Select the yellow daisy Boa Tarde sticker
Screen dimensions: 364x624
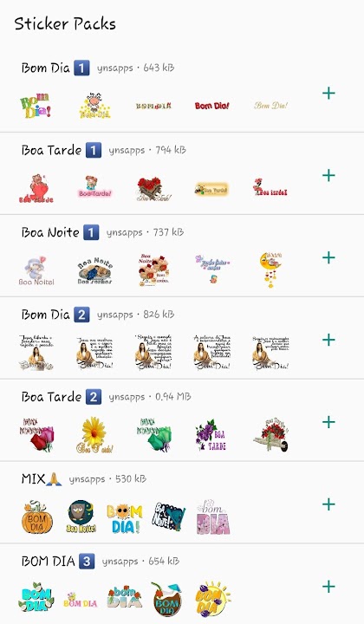click(x=94, y=435)
